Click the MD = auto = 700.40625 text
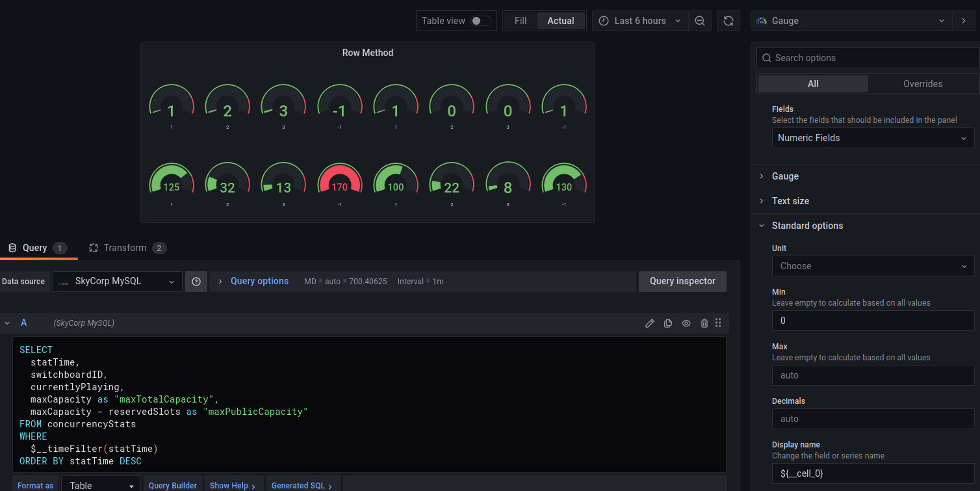 tap(346, 282)
